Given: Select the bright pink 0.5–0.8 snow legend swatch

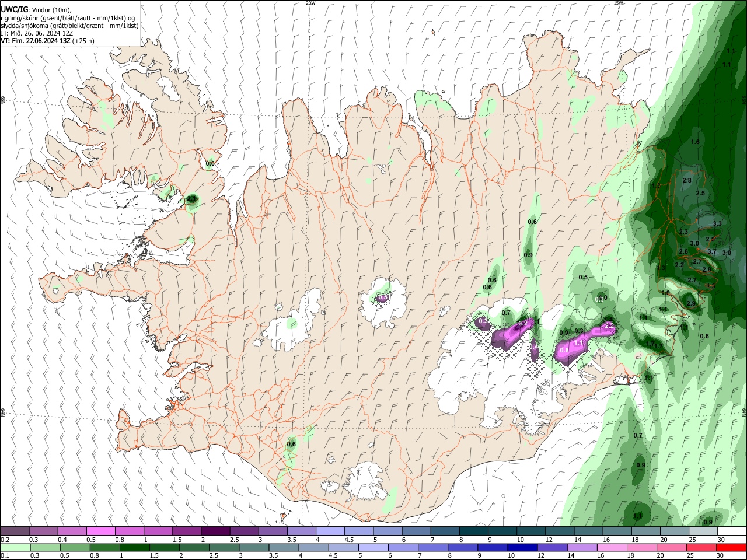Looking at the screenshot, I should (101, 531).
